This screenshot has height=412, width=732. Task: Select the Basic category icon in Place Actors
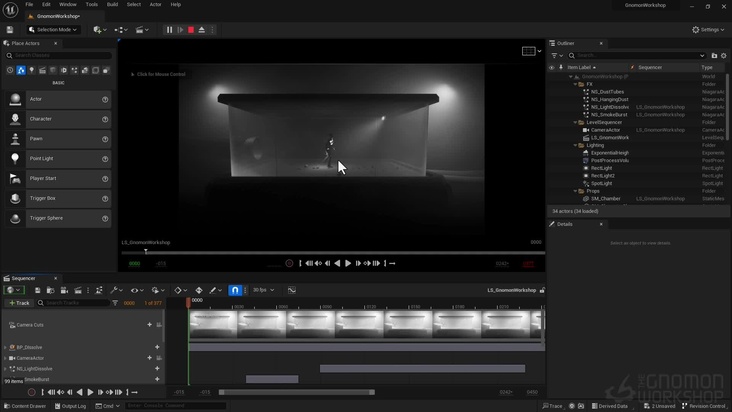(x=21, y=70)
